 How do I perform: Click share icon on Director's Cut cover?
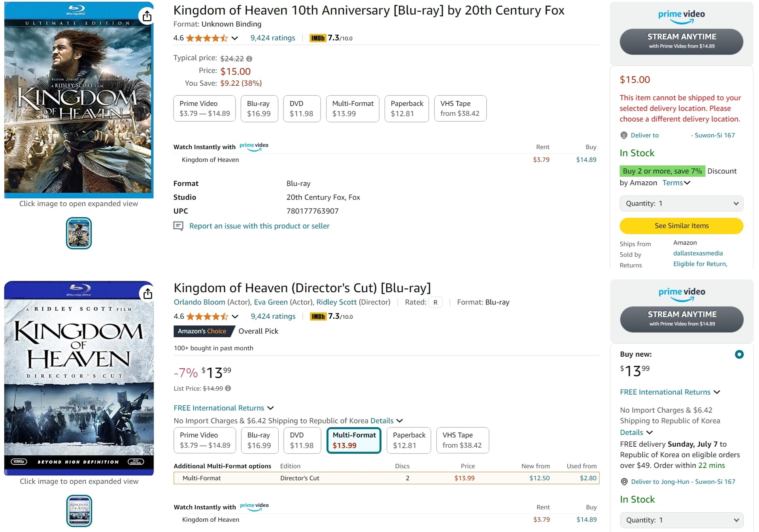pos(147,294)
